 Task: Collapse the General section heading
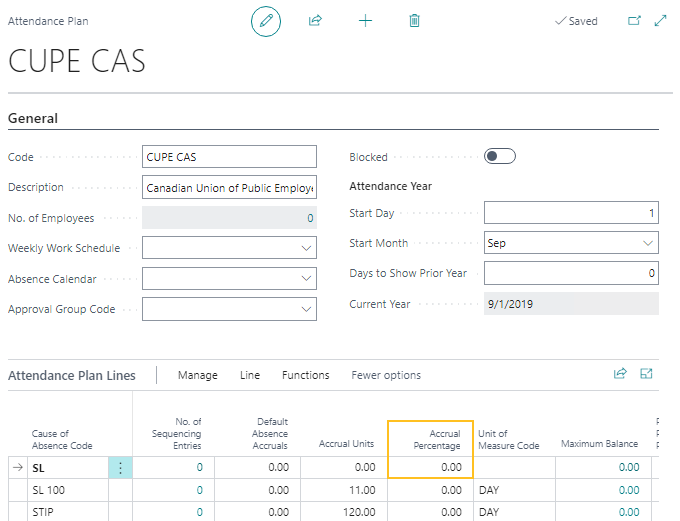point(33,118)
